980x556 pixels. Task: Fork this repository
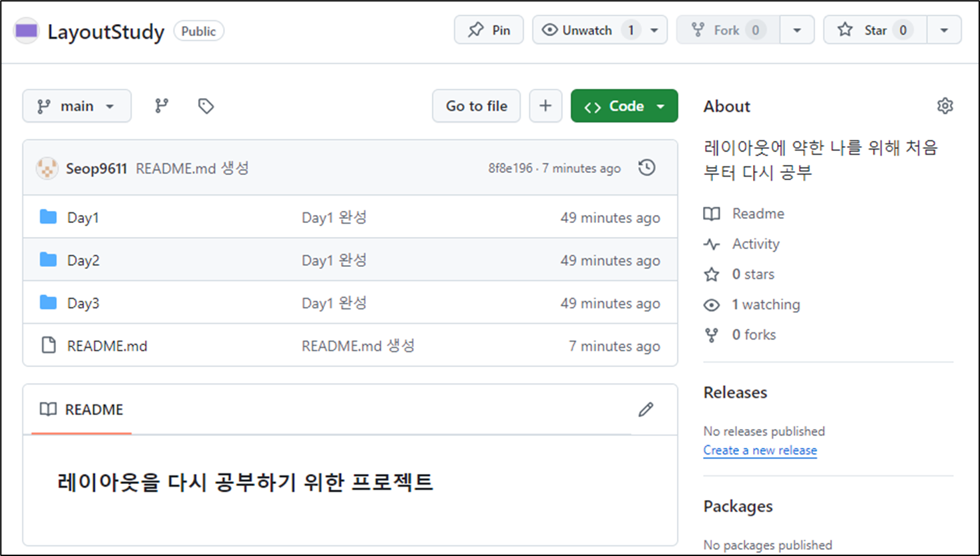pos(728,30)
